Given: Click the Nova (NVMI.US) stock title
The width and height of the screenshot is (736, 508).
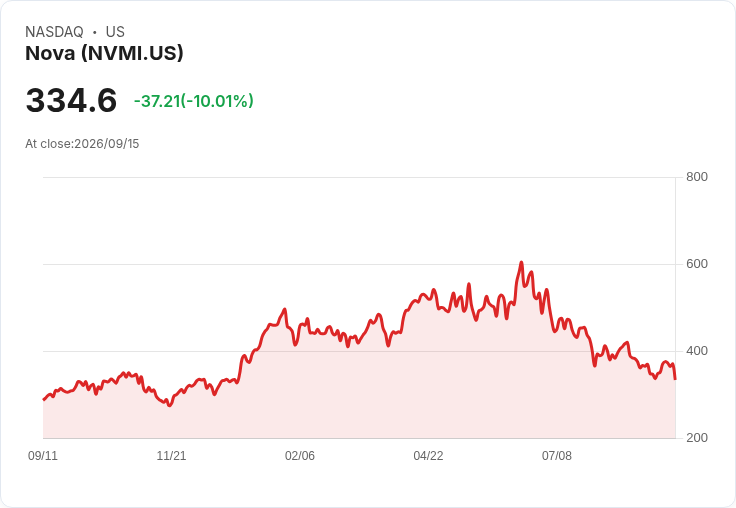Looking at the screenshot, I should click(104, 53).
